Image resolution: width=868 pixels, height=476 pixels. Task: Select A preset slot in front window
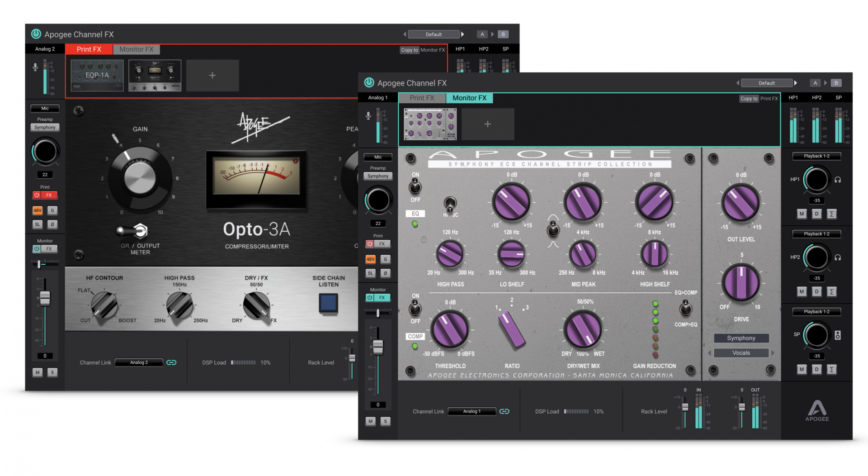815,83
